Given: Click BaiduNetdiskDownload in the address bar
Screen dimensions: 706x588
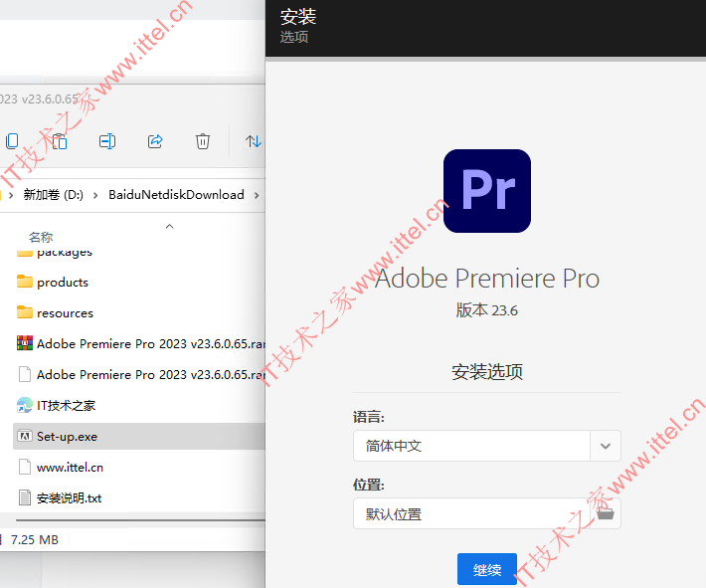Looking at the screenshot, I should 176,195.
